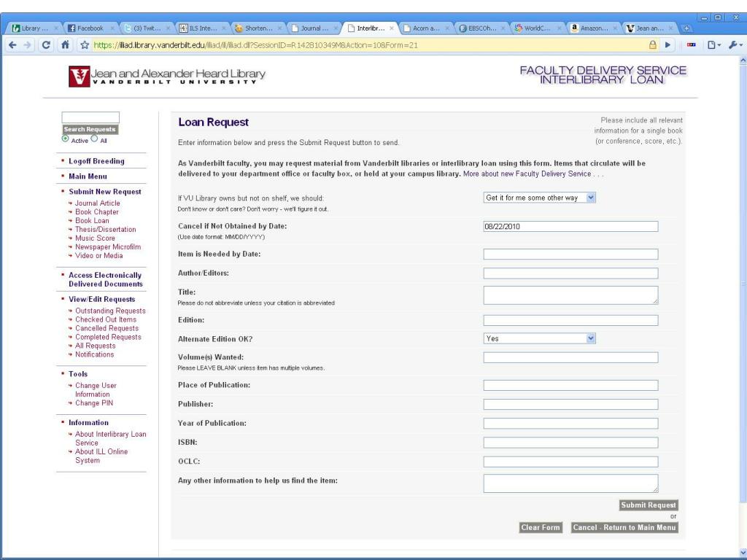Open the Book Loan link

92,220
